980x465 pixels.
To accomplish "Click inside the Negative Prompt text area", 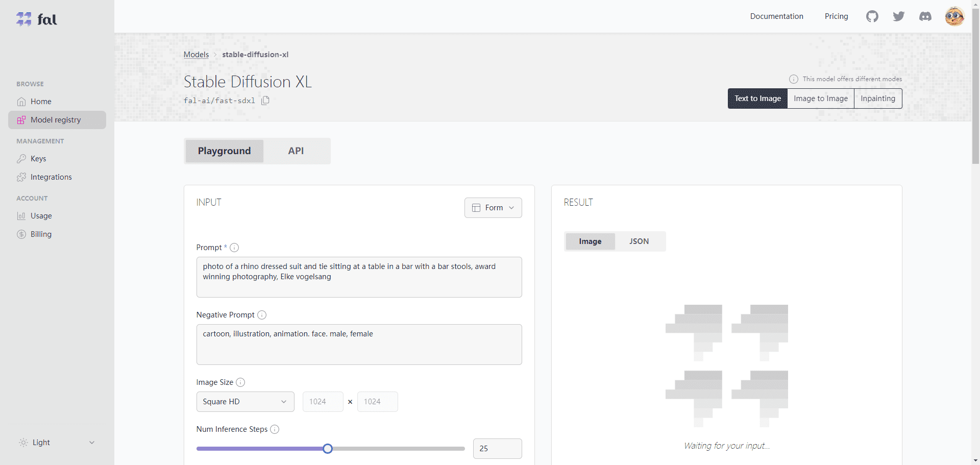I will point(359,345).
